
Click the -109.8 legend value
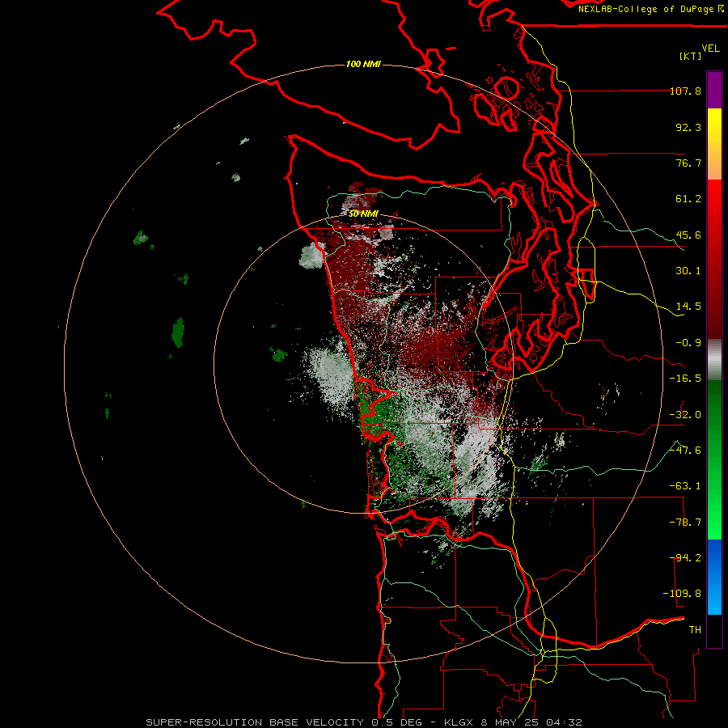(x=682, y=594)
